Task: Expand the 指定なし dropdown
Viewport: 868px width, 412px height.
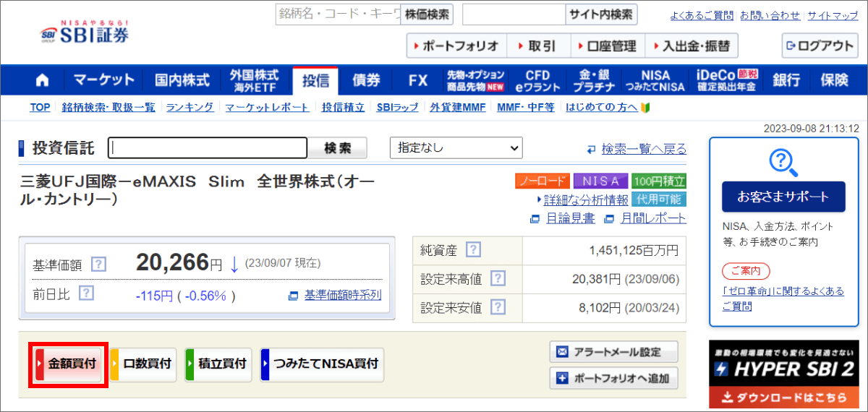Action: (456, 148)
